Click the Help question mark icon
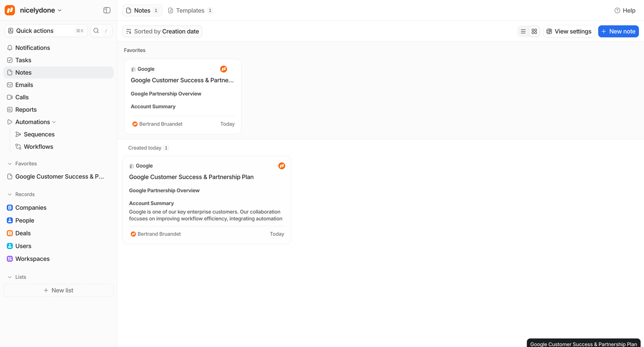The height and width of the screenshot is (347, 644). (617, 11)
